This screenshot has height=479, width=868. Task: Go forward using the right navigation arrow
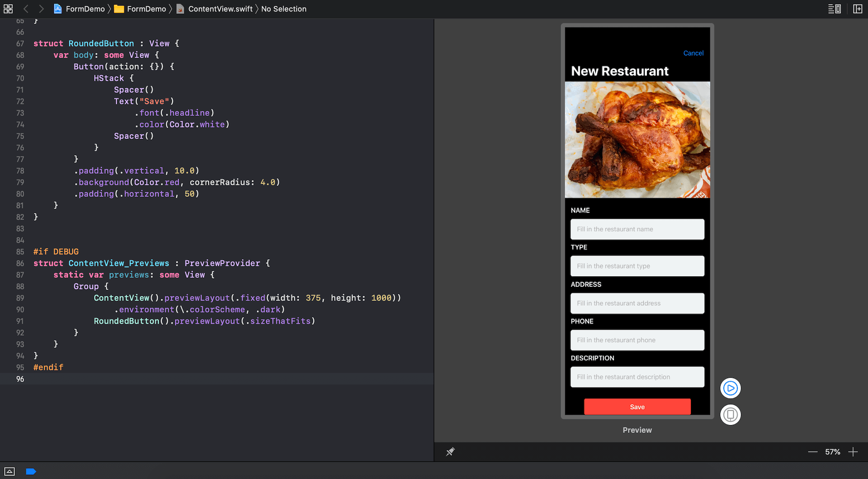coord(41,9)
